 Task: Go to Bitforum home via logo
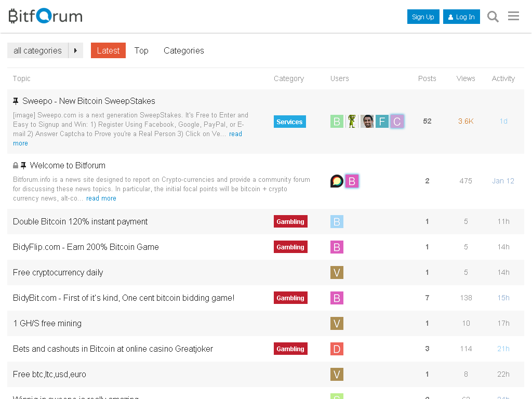[x=46, y=16]
